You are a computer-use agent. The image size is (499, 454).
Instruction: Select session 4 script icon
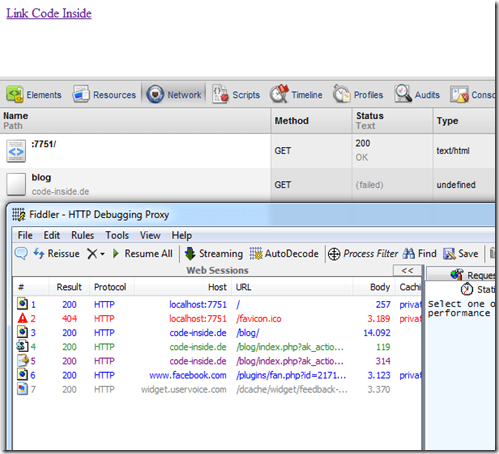coord(22,346)
